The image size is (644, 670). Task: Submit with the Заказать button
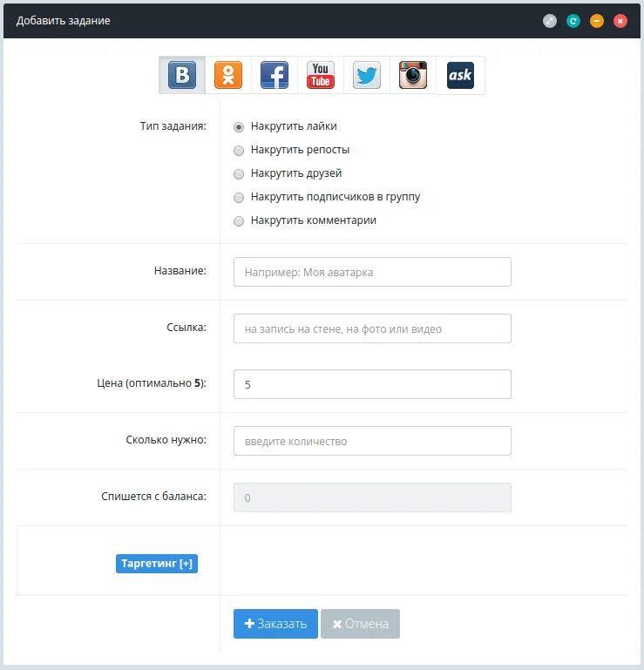(x=275, y=624)
